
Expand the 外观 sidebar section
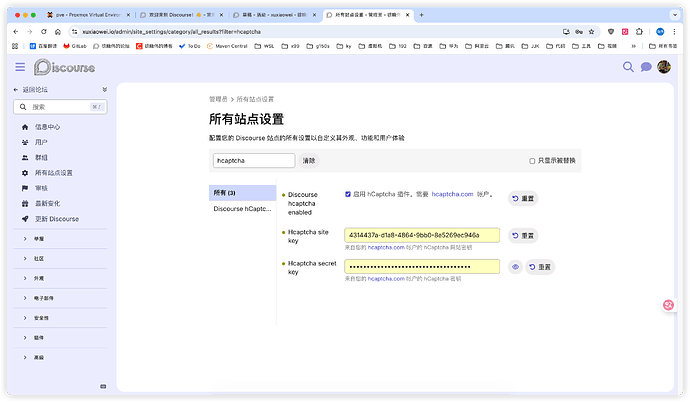point(39,278)
